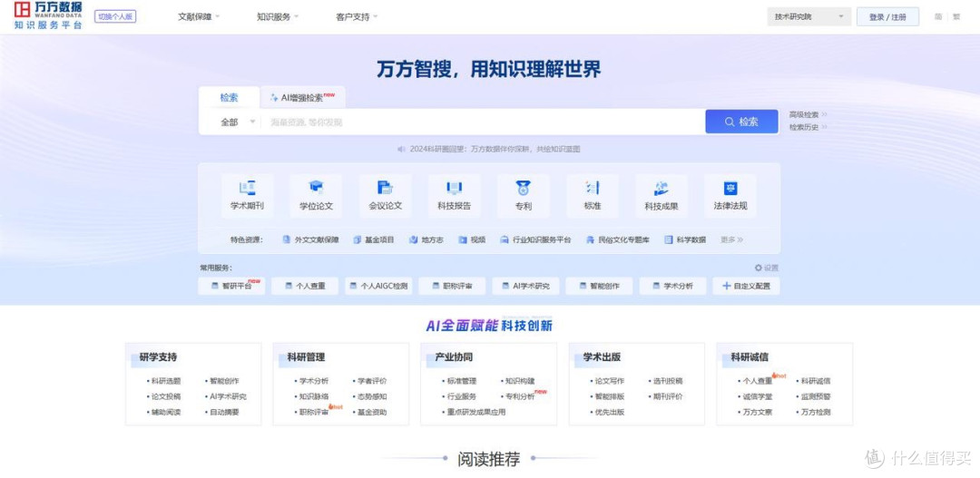Click the 外文文献保障 featured resource icon

click(287, 239)
